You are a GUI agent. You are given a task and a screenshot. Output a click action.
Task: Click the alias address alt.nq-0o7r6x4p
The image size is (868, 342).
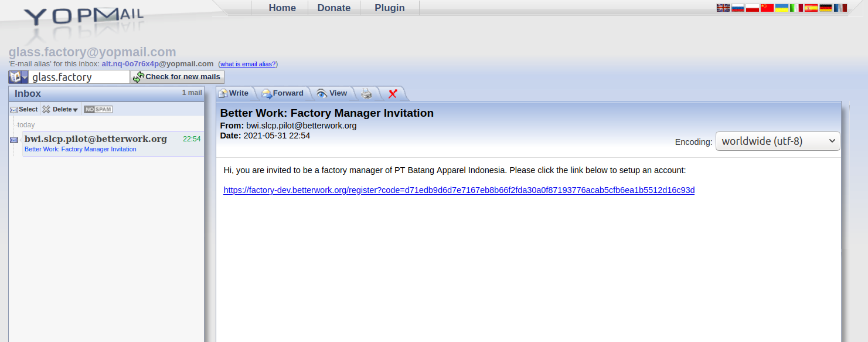(x=130, y=63)
